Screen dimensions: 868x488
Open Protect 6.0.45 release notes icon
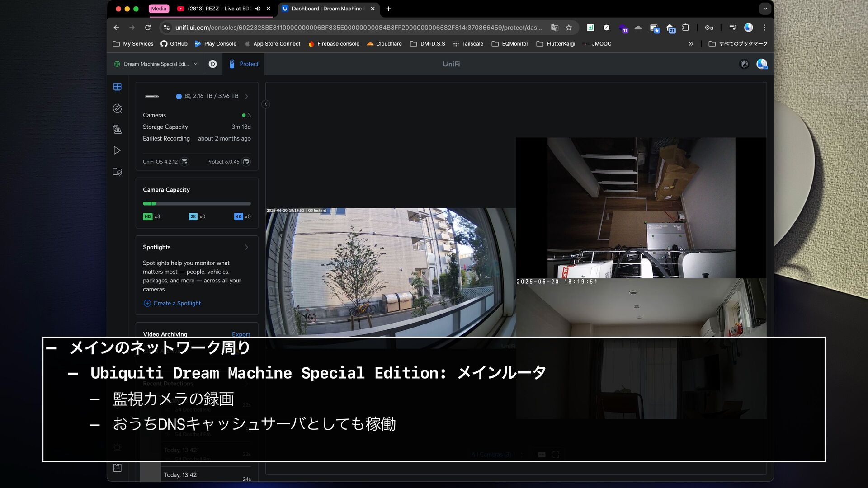tap(246, 162)
